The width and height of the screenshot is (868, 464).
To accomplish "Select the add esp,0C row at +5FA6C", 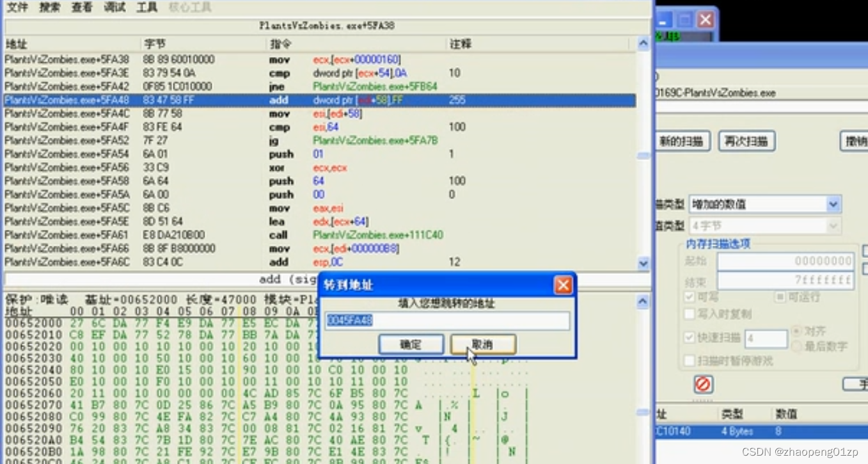I will pyautogui.click(x=320, y=262).
